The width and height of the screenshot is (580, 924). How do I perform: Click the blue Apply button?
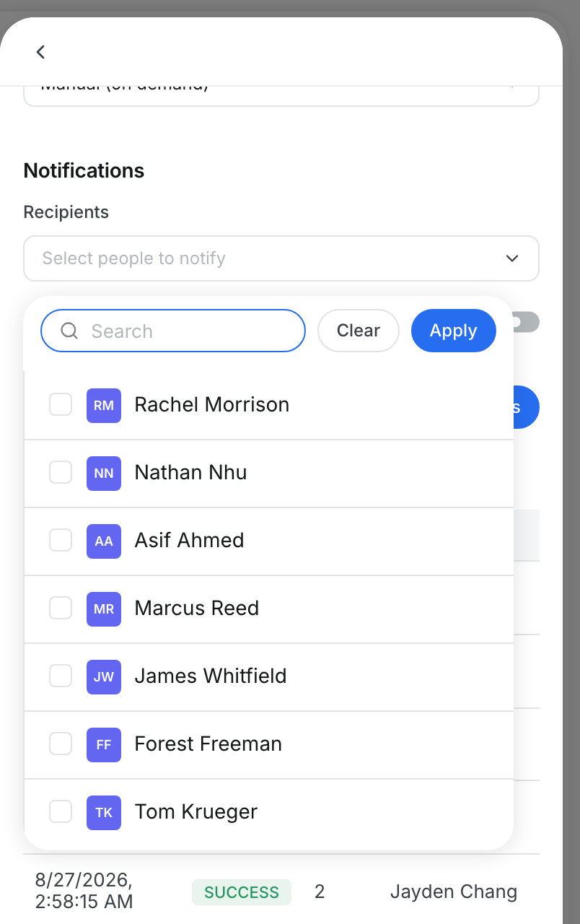(x=454, y=331)
